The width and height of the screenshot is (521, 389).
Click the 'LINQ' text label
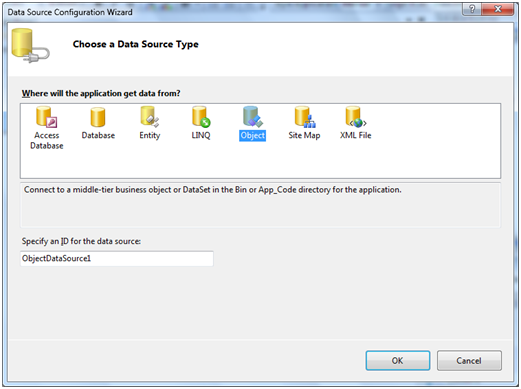[x=201, y=135]
